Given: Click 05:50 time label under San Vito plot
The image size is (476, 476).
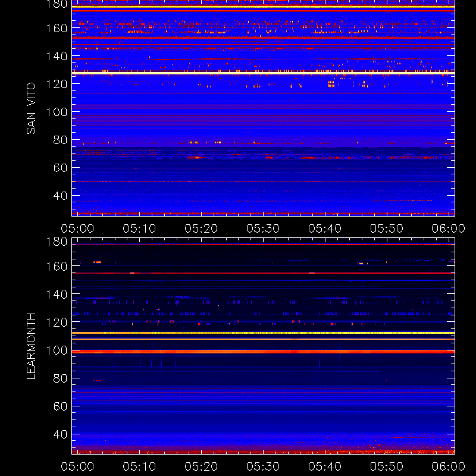Looking at the screenshot, I should click(x=387, y=228).
